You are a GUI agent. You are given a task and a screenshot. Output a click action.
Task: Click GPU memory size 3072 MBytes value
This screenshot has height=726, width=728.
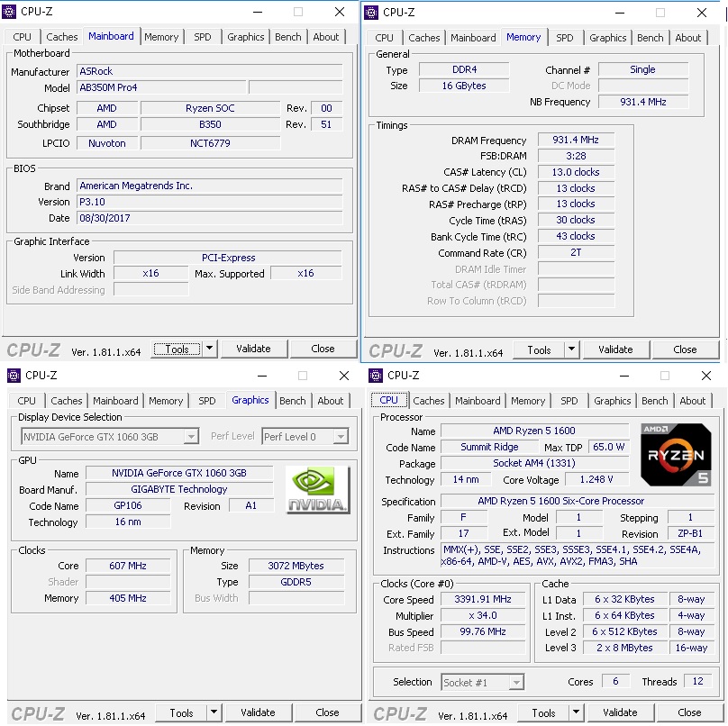coord(296,566)
